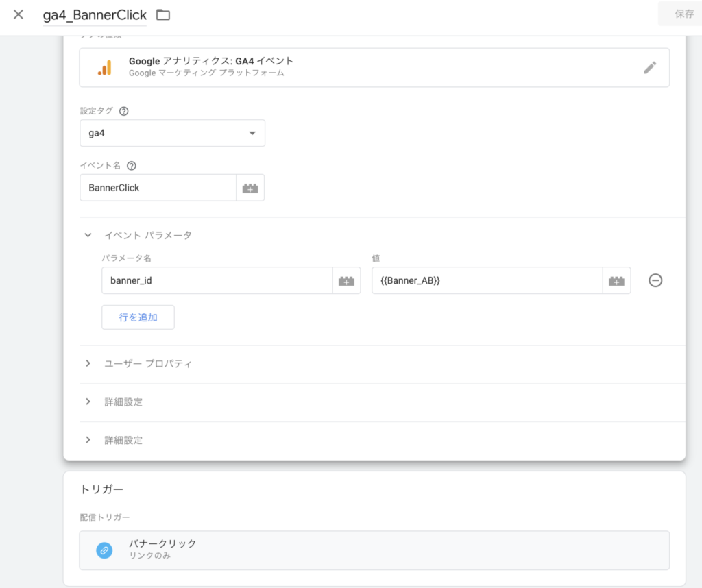Viewport: 702px width, 588px height.
Task: Click the folder icon beside ga4_BannerClick
Action: (x=162, y=15)
